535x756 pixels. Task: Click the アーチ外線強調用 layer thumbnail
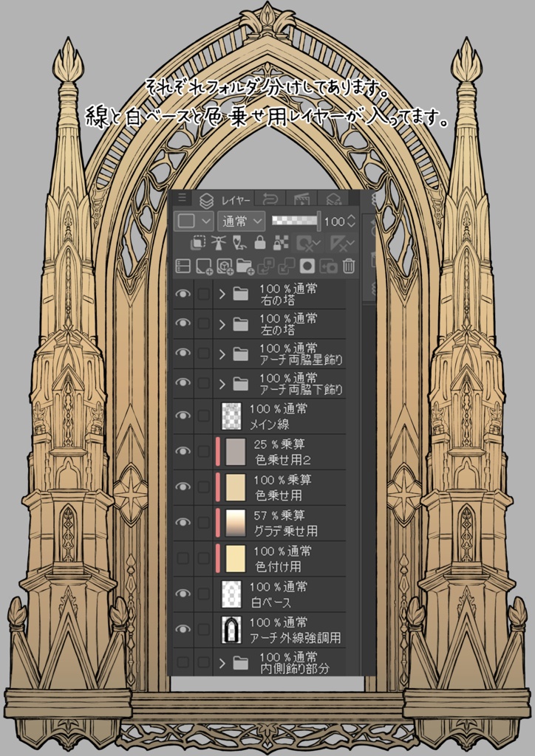click(231, 630)
